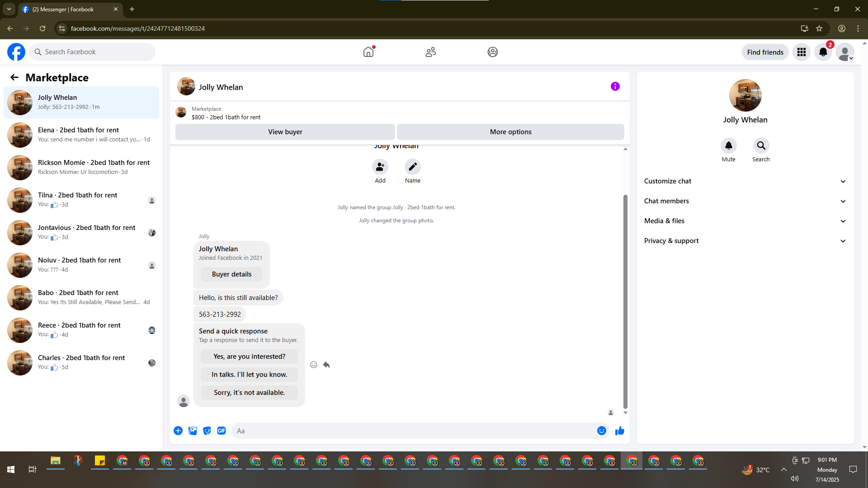Click the attach photo icon
The width and height of the screenshot is (868, 488).
(x=193, y=431)
